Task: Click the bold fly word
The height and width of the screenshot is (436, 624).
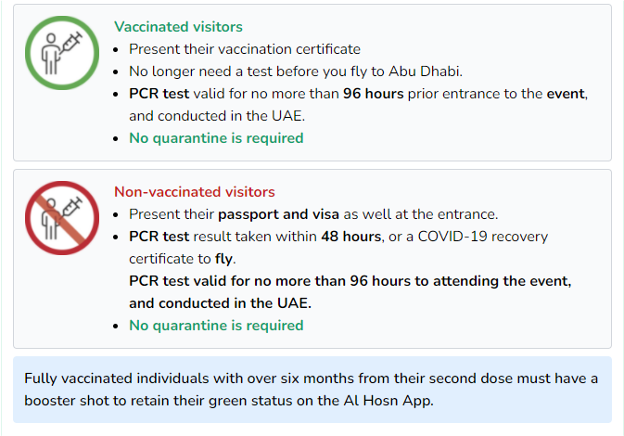Action: (x=224, y=259)
